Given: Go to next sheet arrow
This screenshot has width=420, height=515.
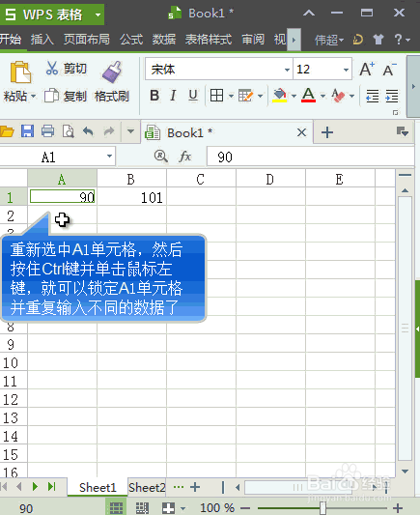Looking at the screenshot, I should (35, 486).
